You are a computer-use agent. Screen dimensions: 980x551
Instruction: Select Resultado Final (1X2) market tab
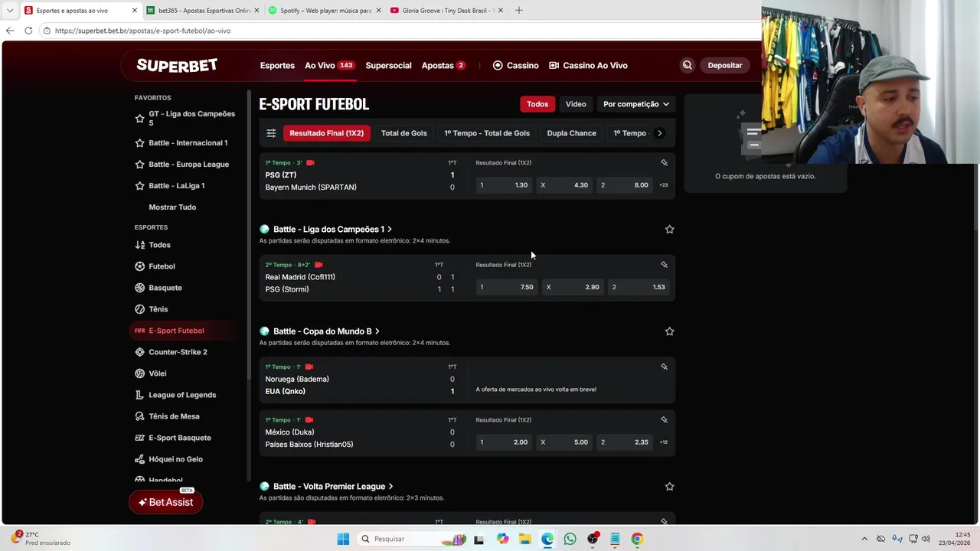pyautogui.click(x=327, y=133)
